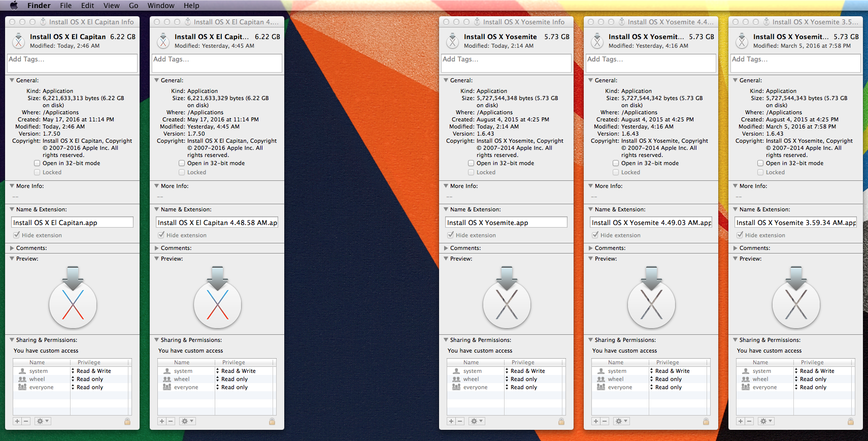
Task: Collapse Preview section in Yosemite 3.59.34 AM window
Action: [x=735, y=259]
